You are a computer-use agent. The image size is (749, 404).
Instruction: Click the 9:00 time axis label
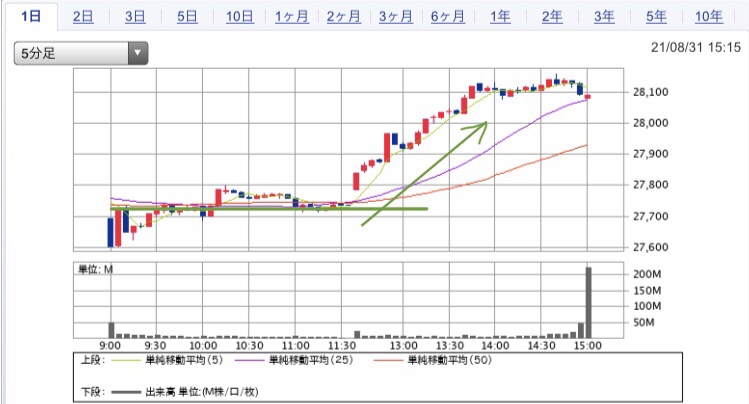tap(110, 346)
